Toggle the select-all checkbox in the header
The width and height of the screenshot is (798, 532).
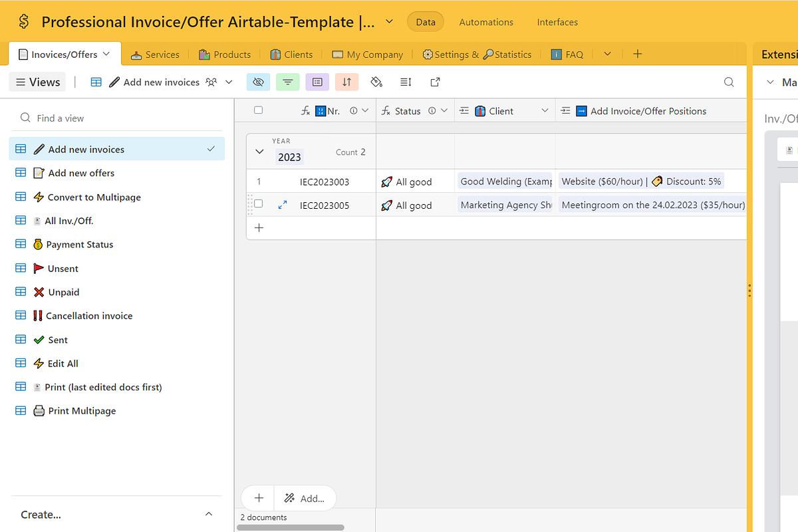pos(259,110)
